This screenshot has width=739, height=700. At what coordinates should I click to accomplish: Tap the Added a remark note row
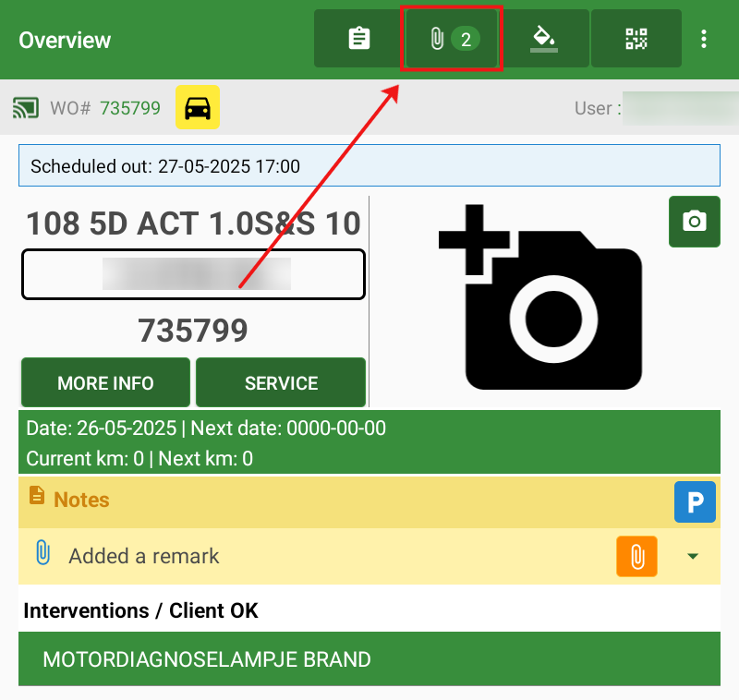pos(143,556)
